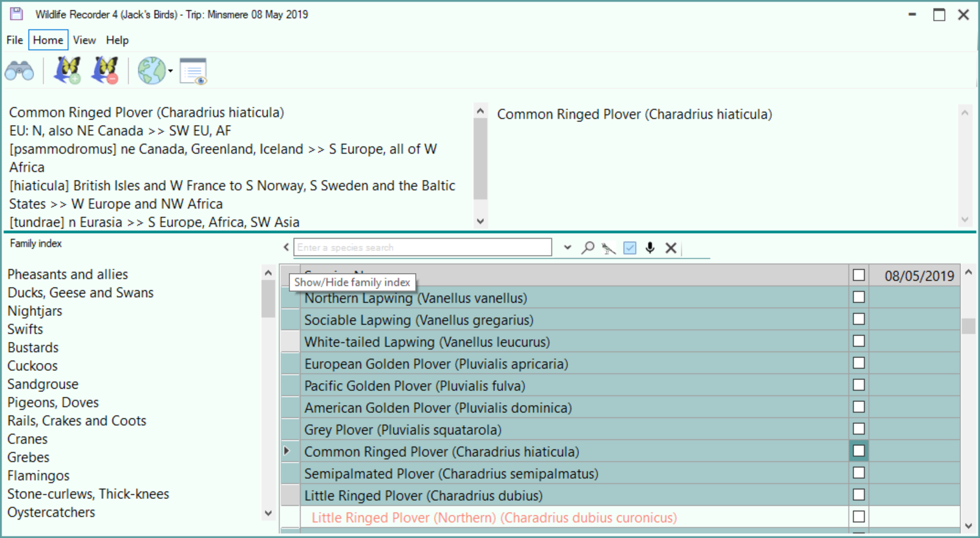The width and height of the screenshot is (980, 538).
Task: Select Pheasants and allies family
Action: click(68, 274)
